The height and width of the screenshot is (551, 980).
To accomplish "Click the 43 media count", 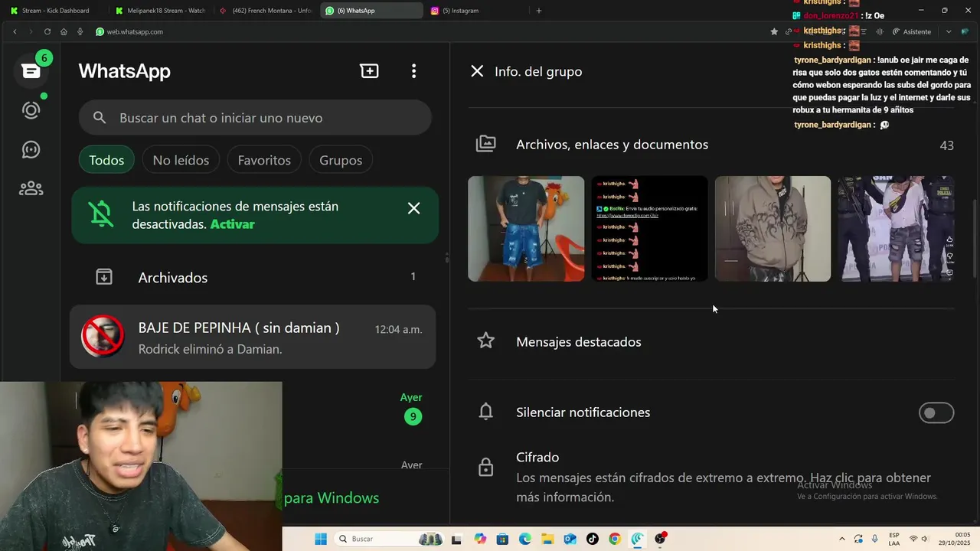I will coord(946,145).
